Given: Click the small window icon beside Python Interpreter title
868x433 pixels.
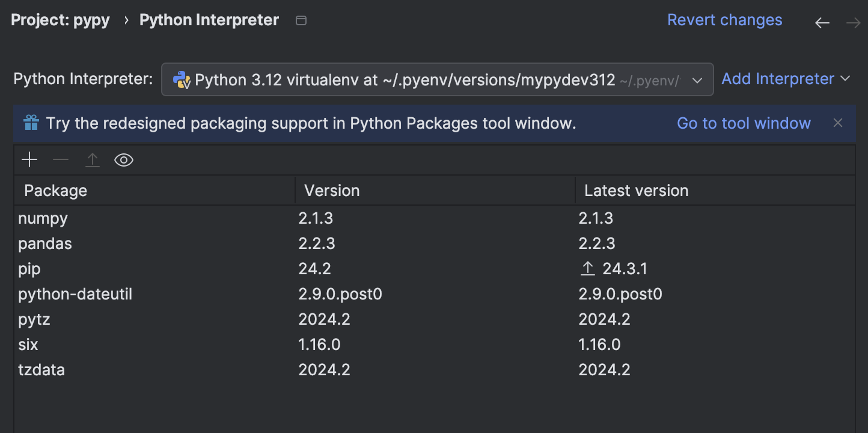Looking at the screenshot, I should [x=301, y=20].
